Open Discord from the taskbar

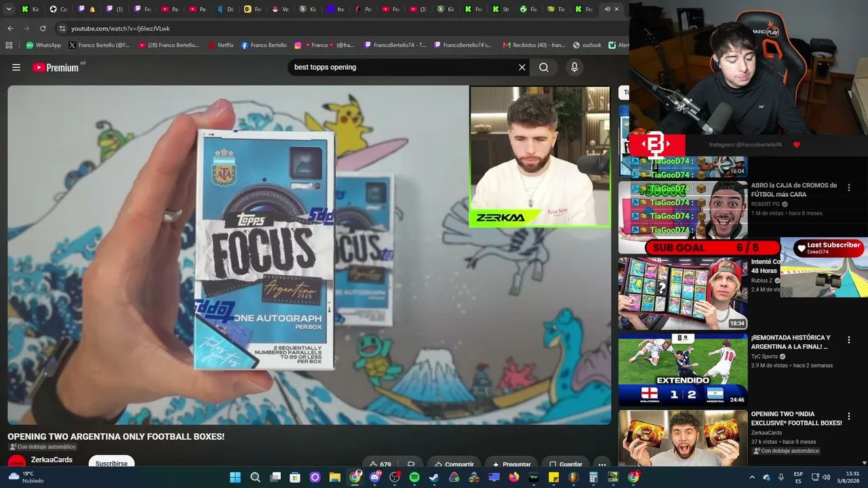pyautogui.click(x=375, y=477)
